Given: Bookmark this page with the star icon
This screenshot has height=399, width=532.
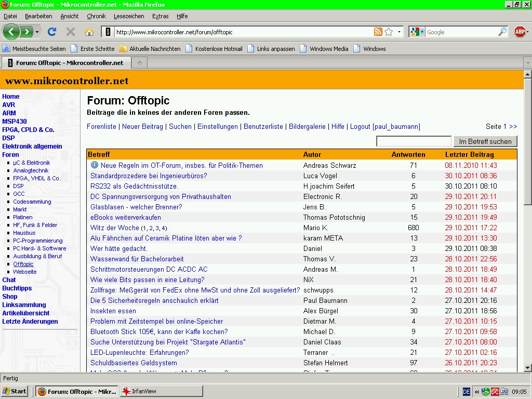Looking at the screenshot, I should coord(389,32).
